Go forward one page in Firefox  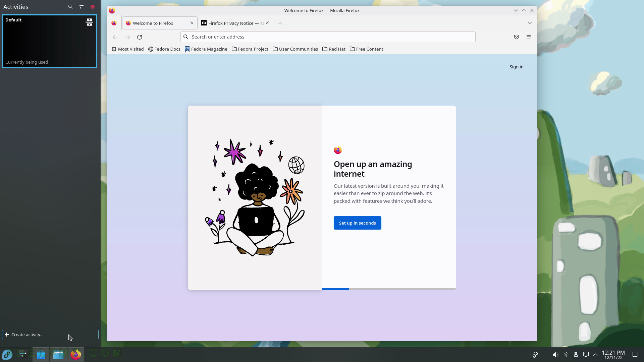[x=127, y=37]
